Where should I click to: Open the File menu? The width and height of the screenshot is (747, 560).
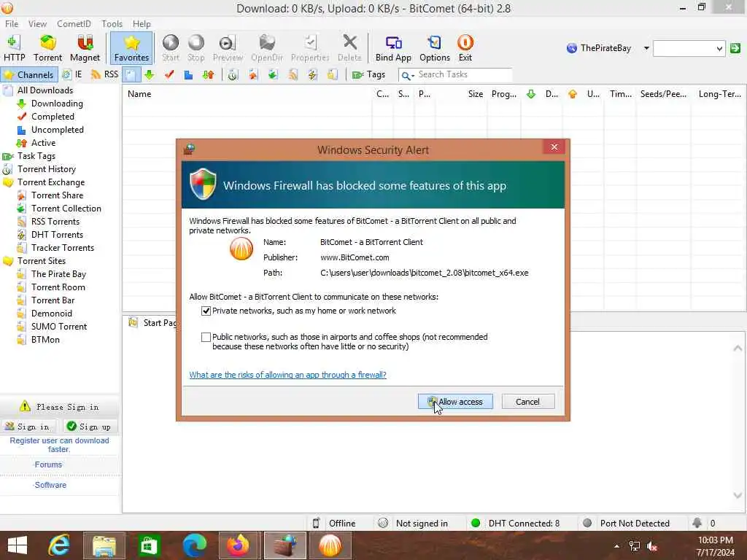[x=12, y=24]
